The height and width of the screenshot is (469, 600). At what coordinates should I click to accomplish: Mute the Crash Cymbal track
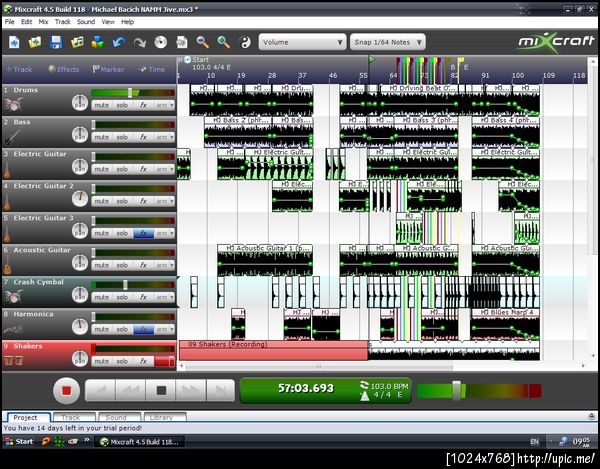101,297
